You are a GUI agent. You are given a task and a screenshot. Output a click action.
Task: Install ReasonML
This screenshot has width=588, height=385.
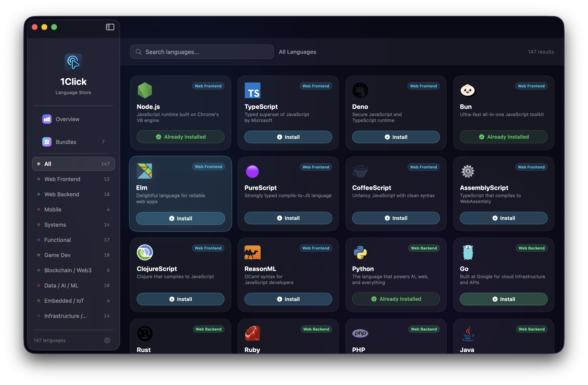(288, 299)
